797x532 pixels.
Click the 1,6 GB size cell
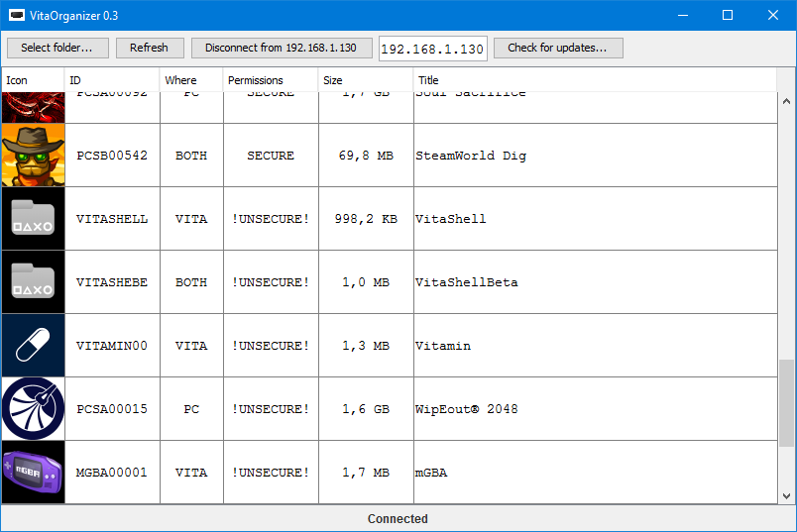(366, 408)
